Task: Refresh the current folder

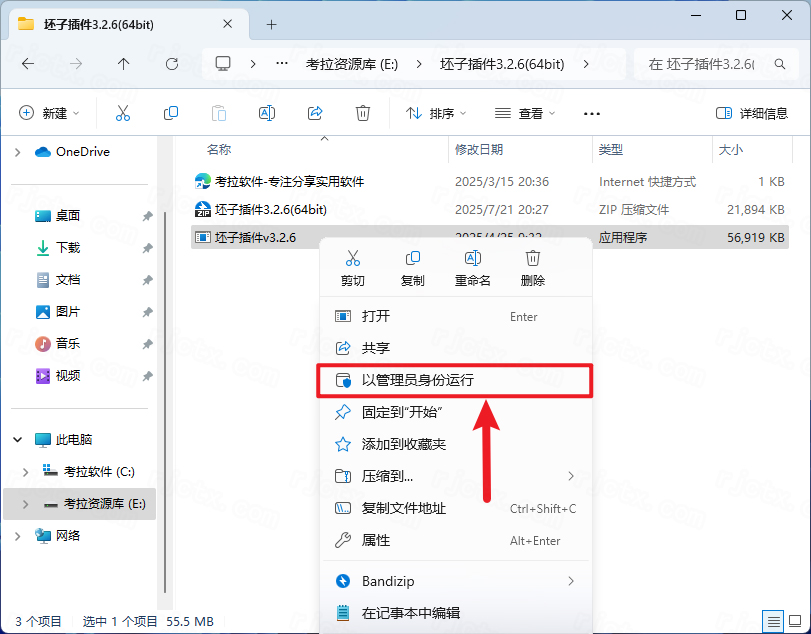Action: 172,64
